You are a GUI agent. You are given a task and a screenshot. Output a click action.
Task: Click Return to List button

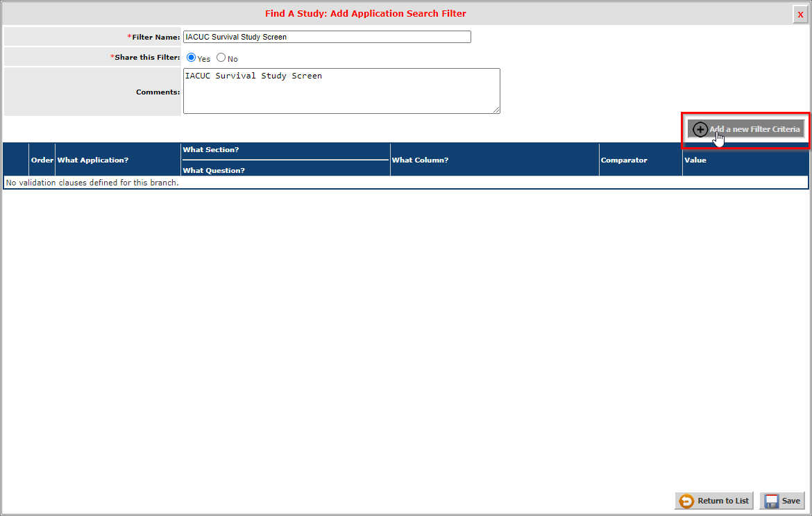714,501
